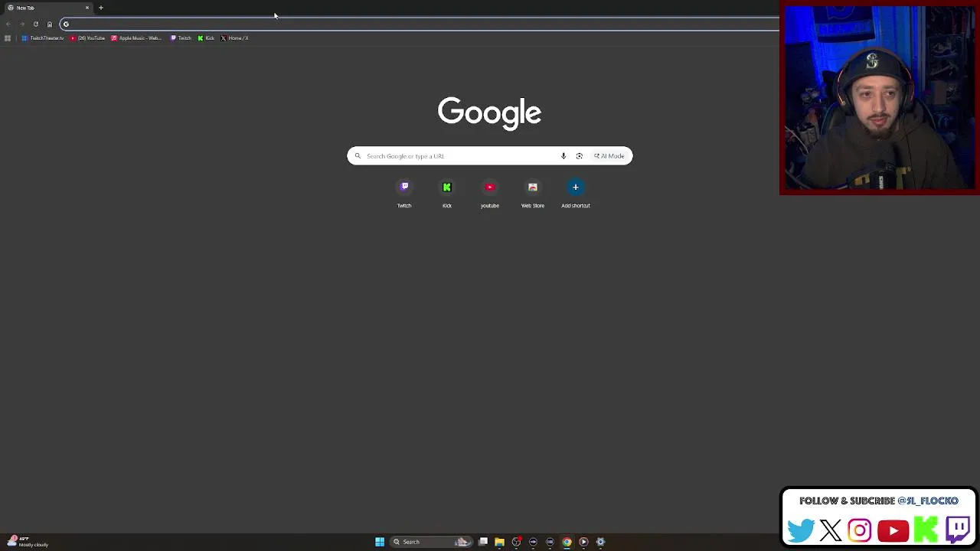Focus the browser address bar
Viewport: 980px width, 551px height.
pos(421,24)
